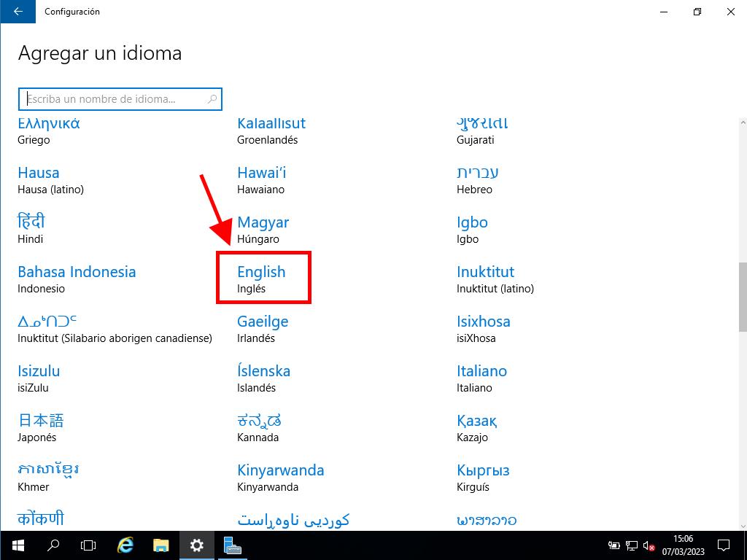Open the Windows Start menu
This screenshot has width=747, height=560.
click(x=18, y=545)
